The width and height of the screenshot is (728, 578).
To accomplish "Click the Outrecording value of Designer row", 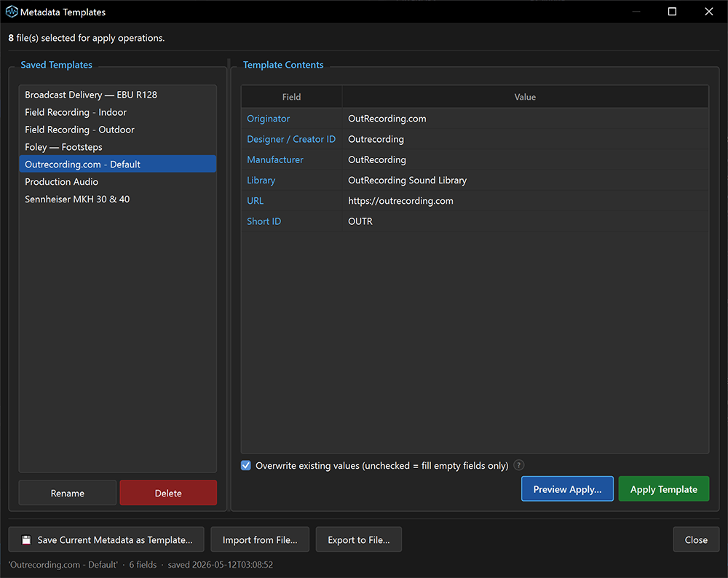I will 376,139.
